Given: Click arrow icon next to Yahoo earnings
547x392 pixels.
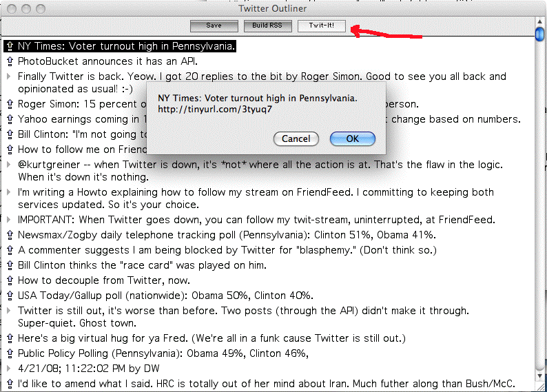Looking at the screenshot, I should 10,119.
